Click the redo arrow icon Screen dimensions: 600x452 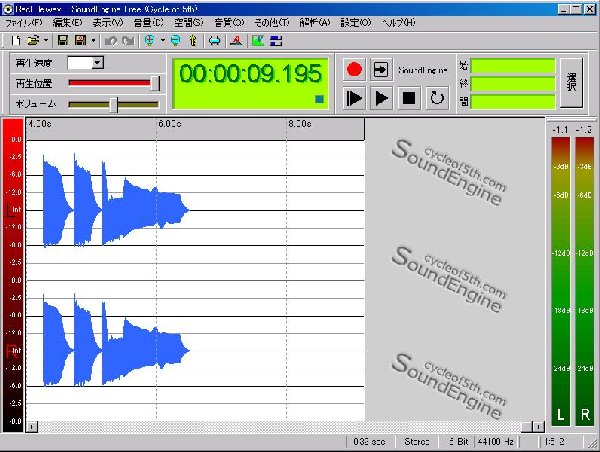(127, 40)
